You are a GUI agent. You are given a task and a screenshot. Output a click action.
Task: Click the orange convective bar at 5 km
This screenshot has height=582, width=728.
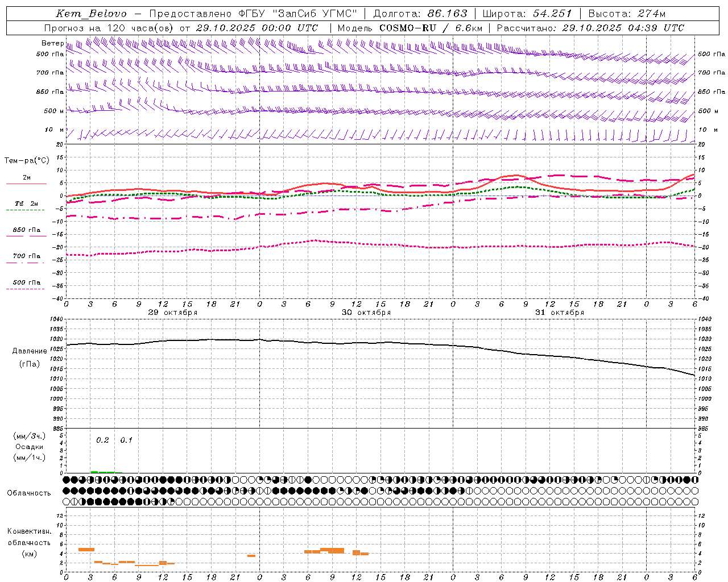click(x=86, y=549)
